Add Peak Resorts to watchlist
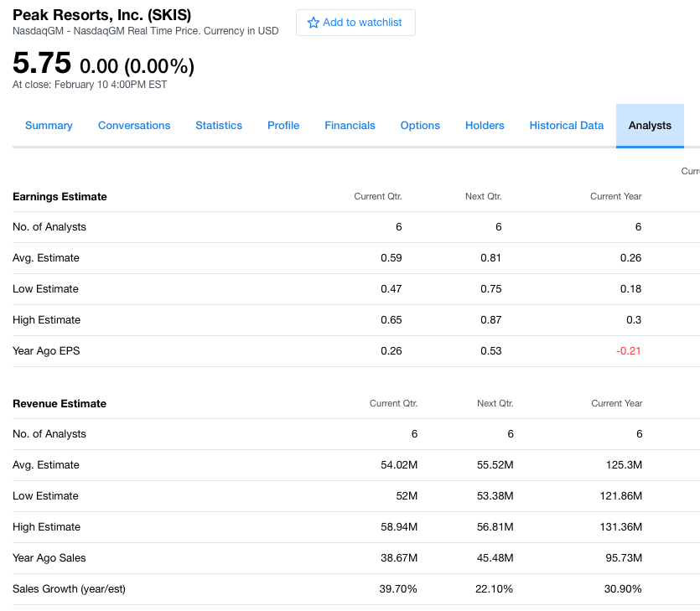 [355, 23]
